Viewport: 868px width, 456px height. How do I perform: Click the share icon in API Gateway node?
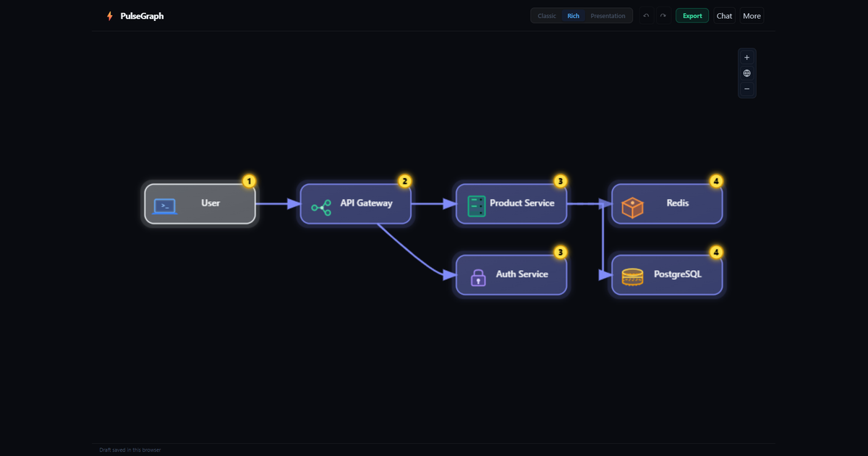point(321,208)
